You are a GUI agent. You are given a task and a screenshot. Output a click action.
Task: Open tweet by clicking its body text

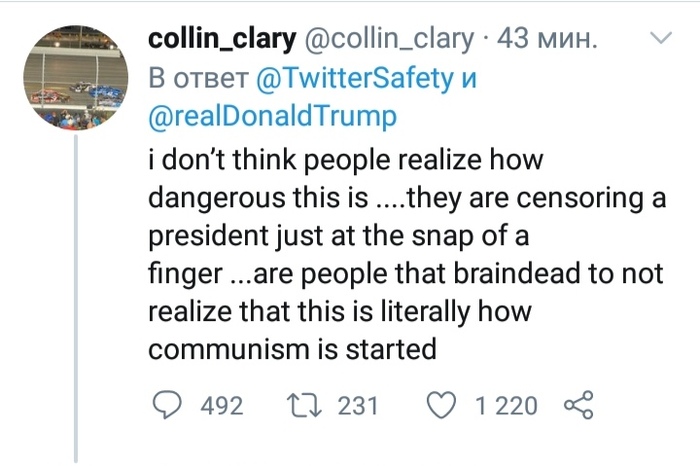coord(407,254)
